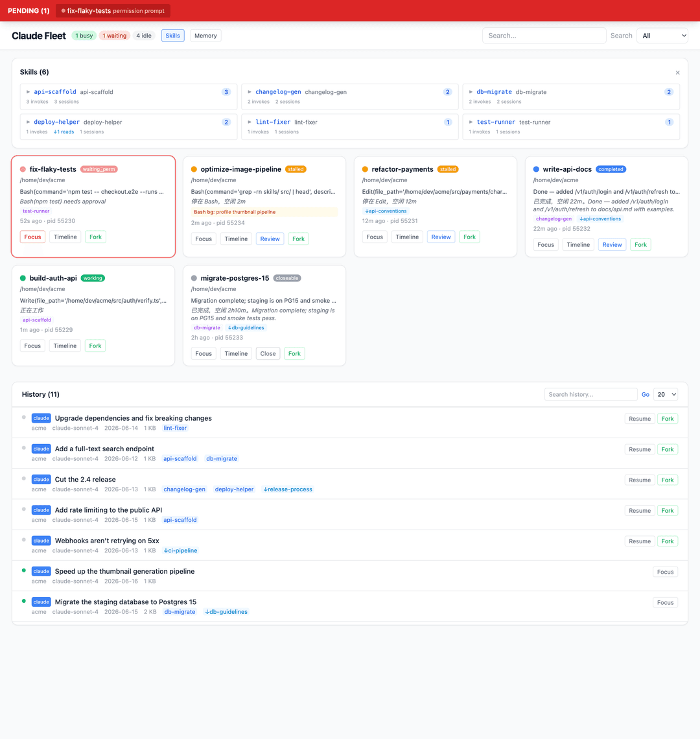This screenshot has height=739, width=700.
Task: Click the api-conventions tag on refactor-payments card
Action: pos(386,211)
